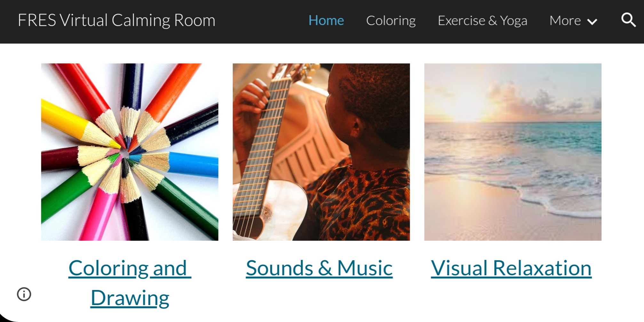Click the guitar player photo
The height and width of the screenshot is (322, 644).
coord(321,152)
